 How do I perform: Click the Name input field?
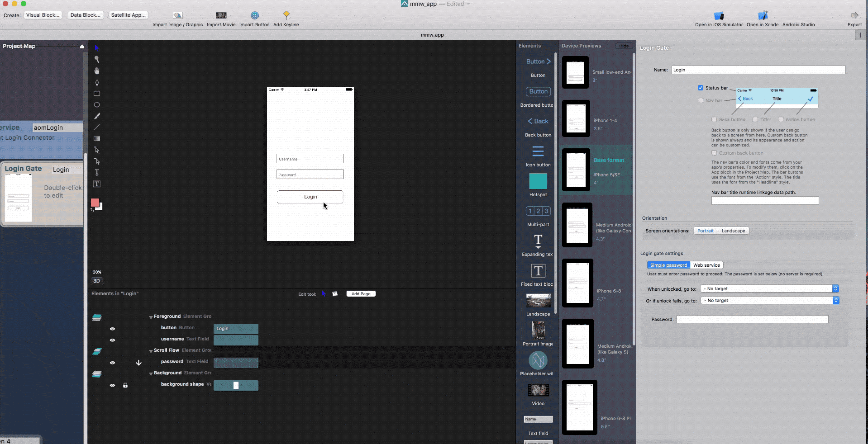(758, 70)
